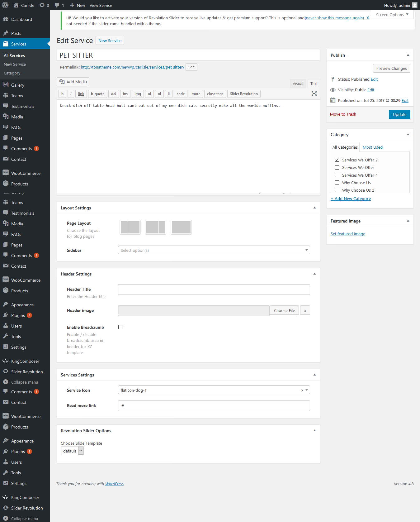This screenshot has height=522, width=420.
Task: Open the Choose Slide Template dropdown
Action: coord(72,451)
